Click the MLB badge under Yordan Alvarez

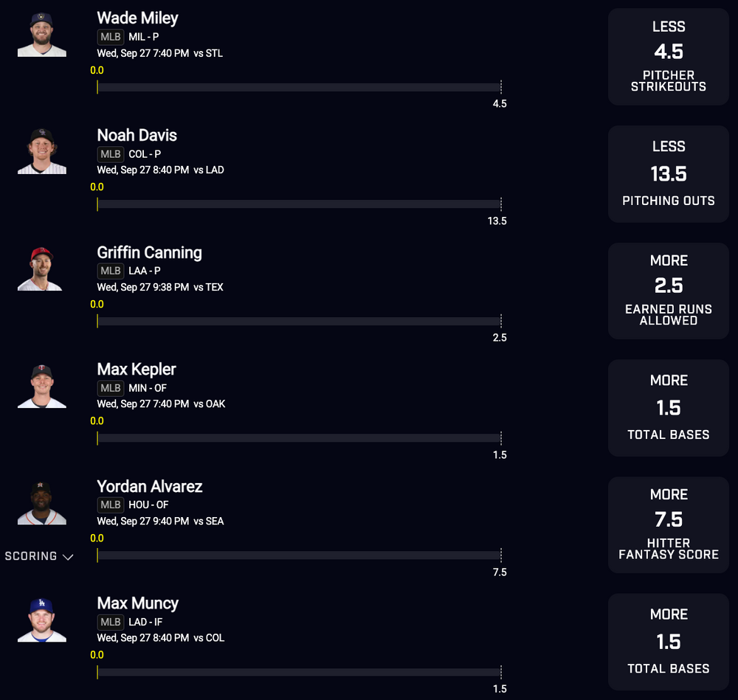click(x=111, y=505)
